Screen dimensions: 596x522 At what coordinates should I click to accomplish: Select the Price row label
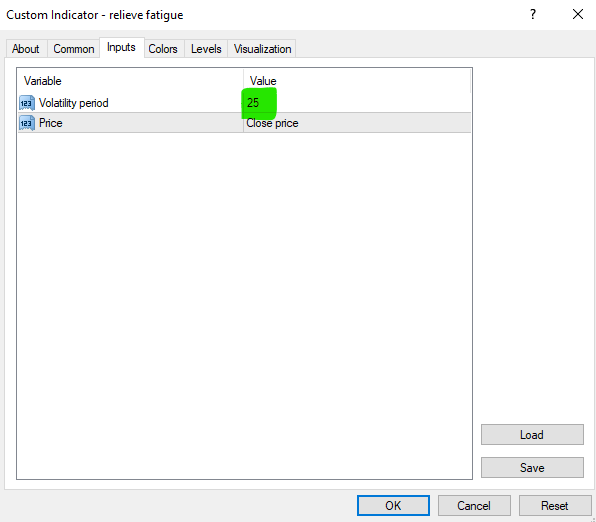click(x=51, y=123)
